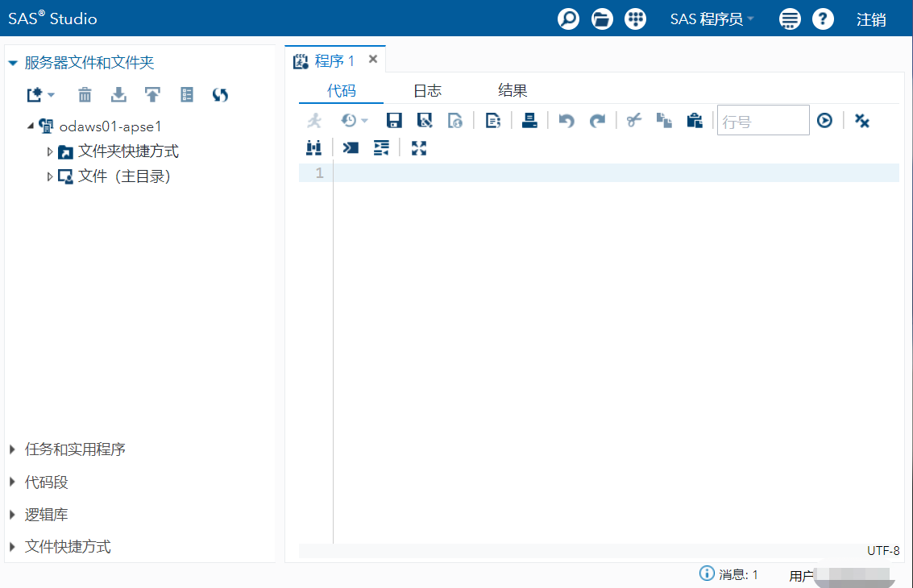Click the Print icon
This screenshot has width=913, height=588.
[x=529, y=121]
